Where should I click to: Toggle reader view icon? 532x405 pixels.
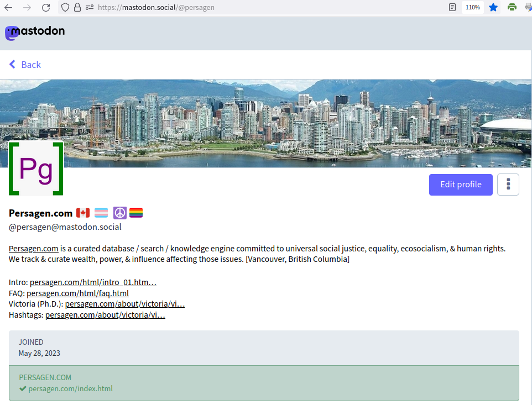452,7
